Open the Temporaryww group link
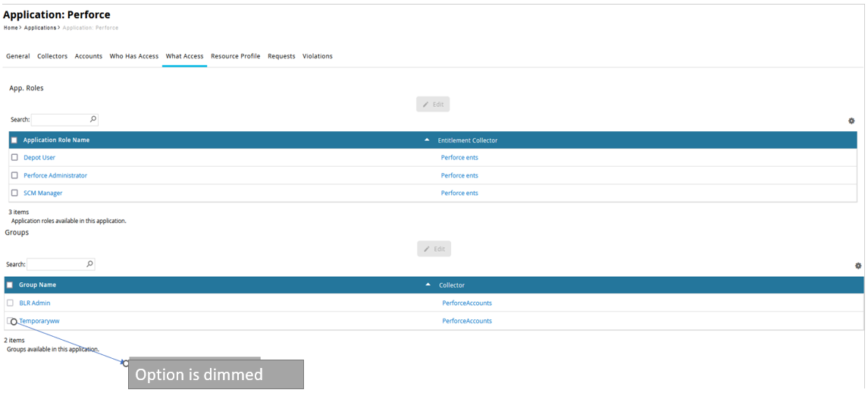The height and width of the screenshot is (393, 868). click(39, 321)
